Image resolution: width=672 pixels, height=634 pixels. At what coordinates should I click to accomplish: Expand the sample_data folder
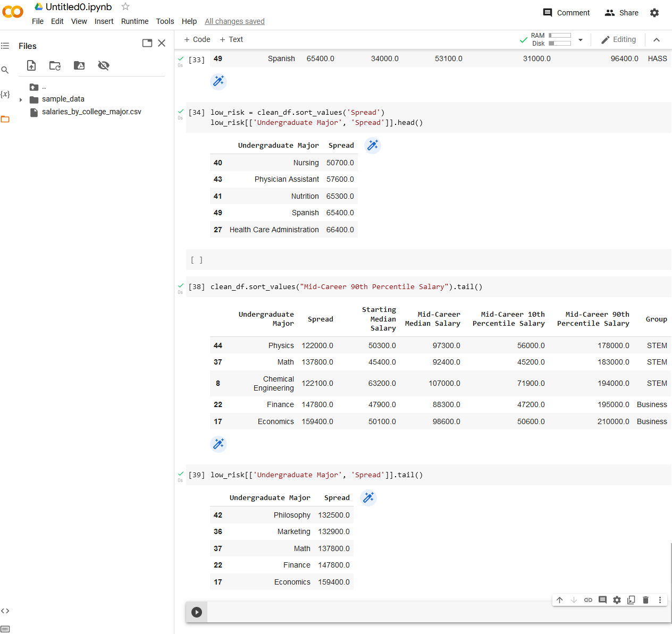(x=20, y=99)
